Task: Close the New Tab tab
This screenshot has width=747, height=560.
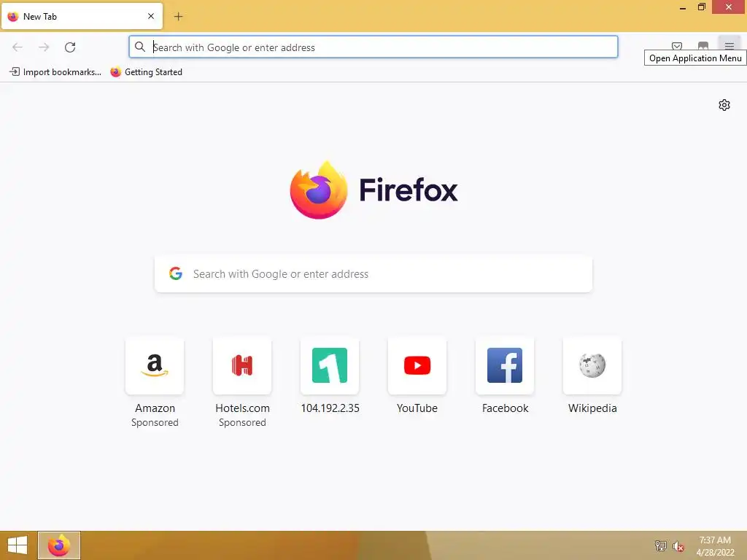Action: [x=151, y=16]
